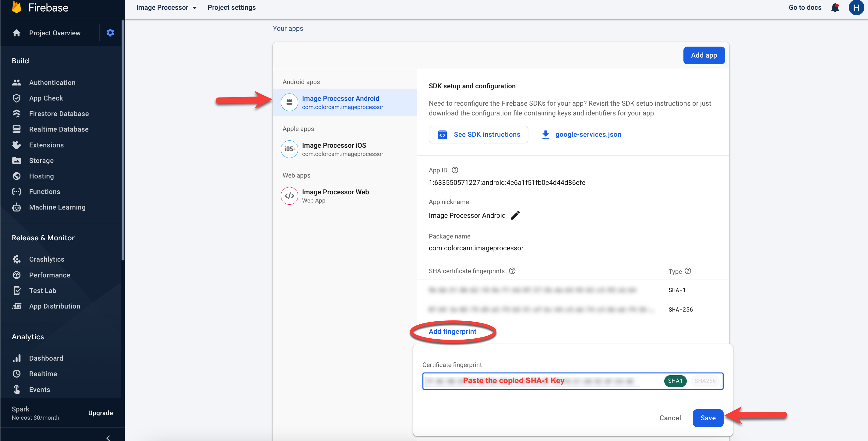The image size is (868, 441).
Task: Select Image Processor Android app
Action: (x=345, y=102)
